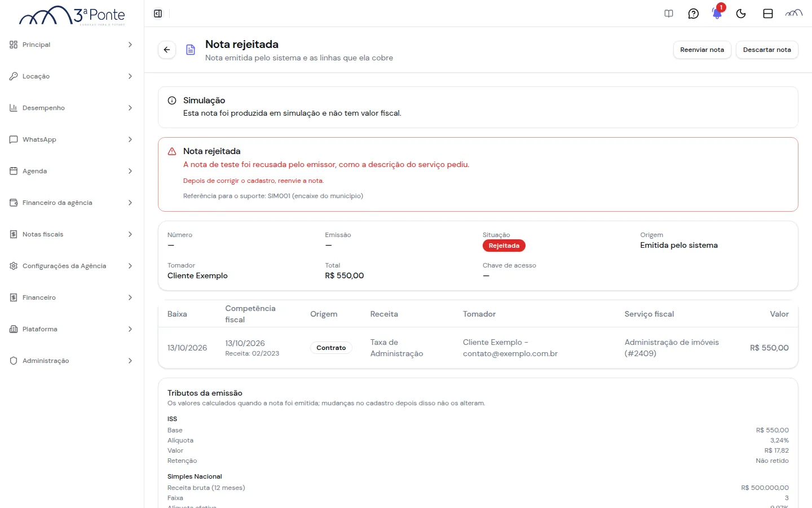Viewport: 812px width, 508px height.
Task: Expand the Locação menu chevron
Action: click(x=130, y=76)
